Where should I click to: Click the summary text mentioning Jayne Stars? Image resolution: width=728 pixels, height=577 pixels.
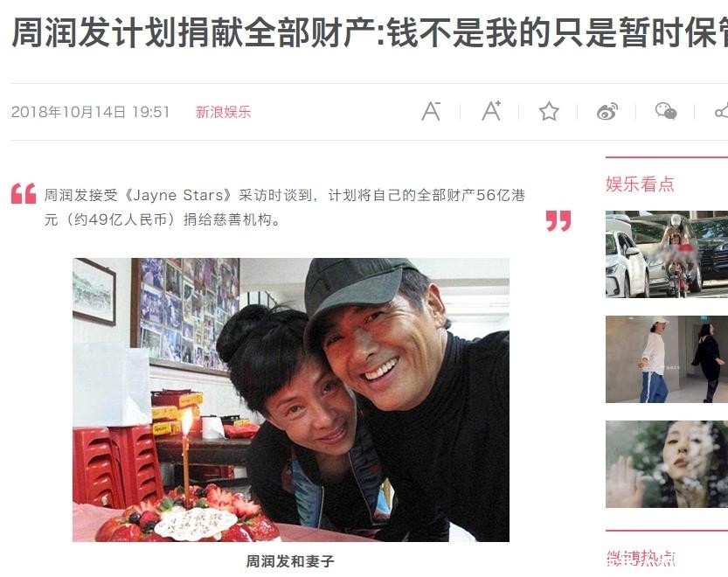coord(285,207)
